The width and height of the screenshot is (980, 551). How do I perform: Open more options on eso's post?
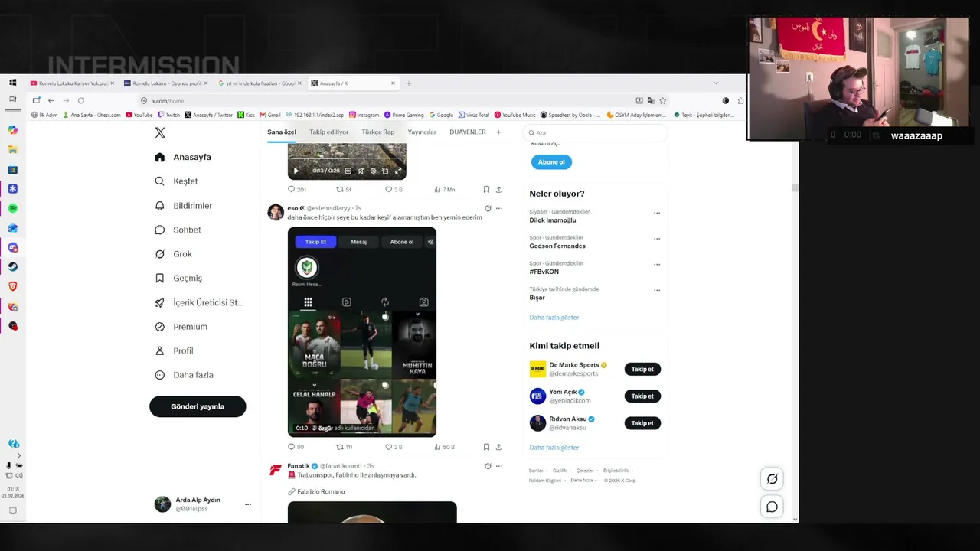point(499,208)
